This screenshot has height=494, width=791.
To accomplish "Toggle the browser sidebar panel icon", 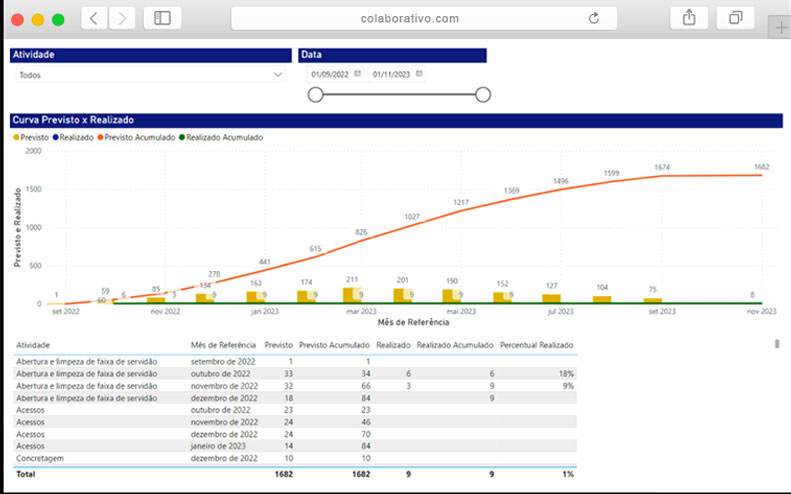I will (162, 19).
